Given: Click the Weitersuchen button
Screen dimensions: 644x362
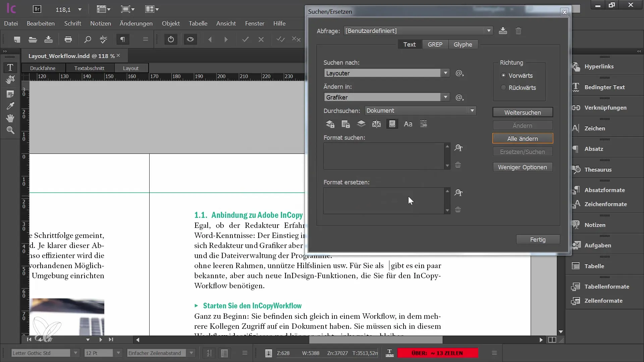Looking at the screenshot, I should 522,112.
